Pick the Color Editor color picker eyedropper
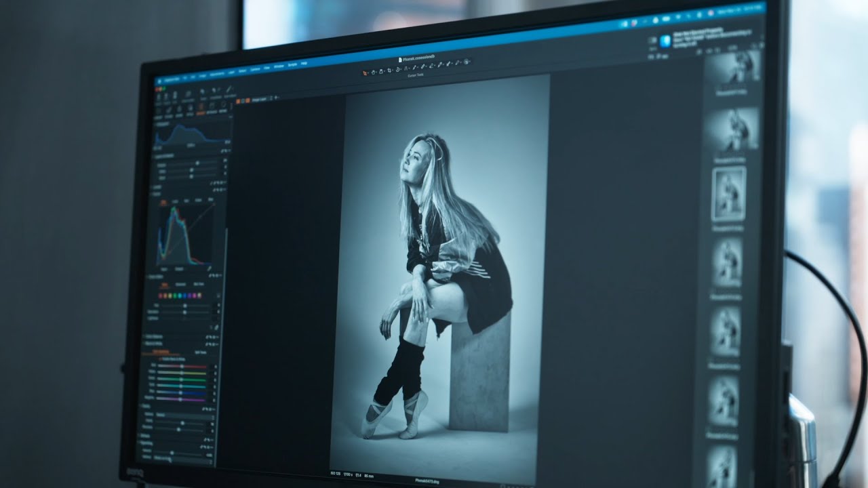This screenshot has height=488, width=868. (x=216, y=327)
